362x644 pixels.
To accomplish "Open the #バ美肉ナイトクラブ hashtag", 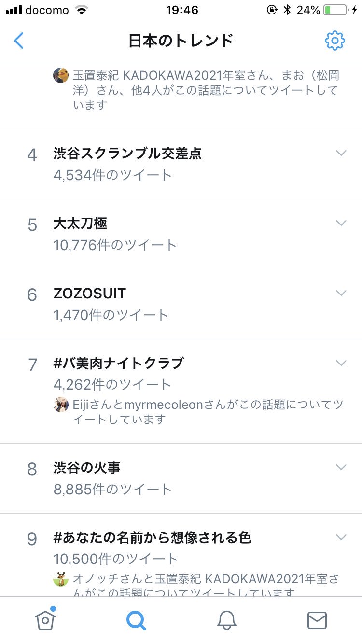I will 119,363.
